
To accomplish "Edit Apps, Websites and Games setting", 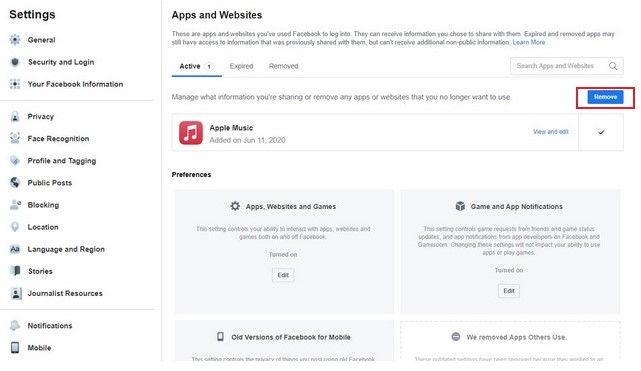I will point(283,275).
